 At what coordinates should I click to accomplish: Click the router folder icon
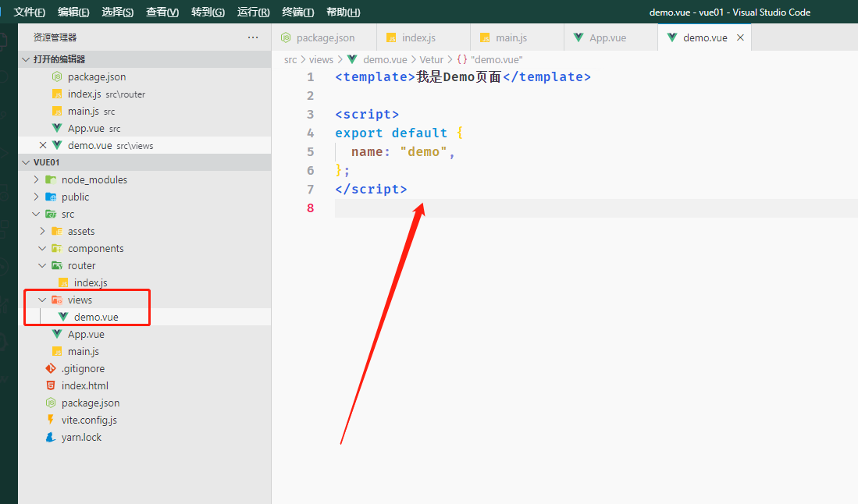click(57, 266)
